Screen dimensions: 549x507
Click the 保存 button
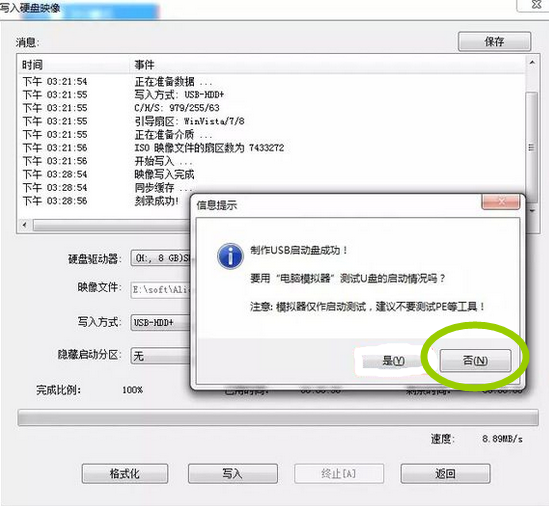(x=494, y=42)
